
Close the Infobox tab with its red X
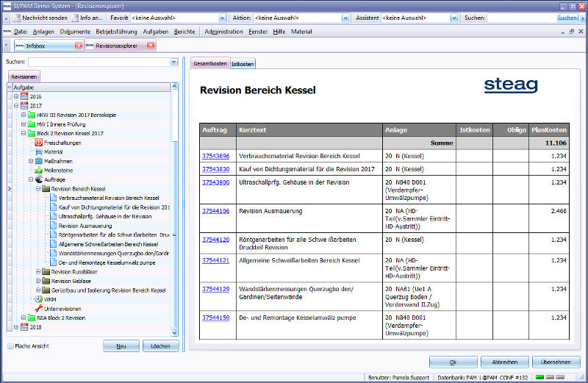pos(78,46)
